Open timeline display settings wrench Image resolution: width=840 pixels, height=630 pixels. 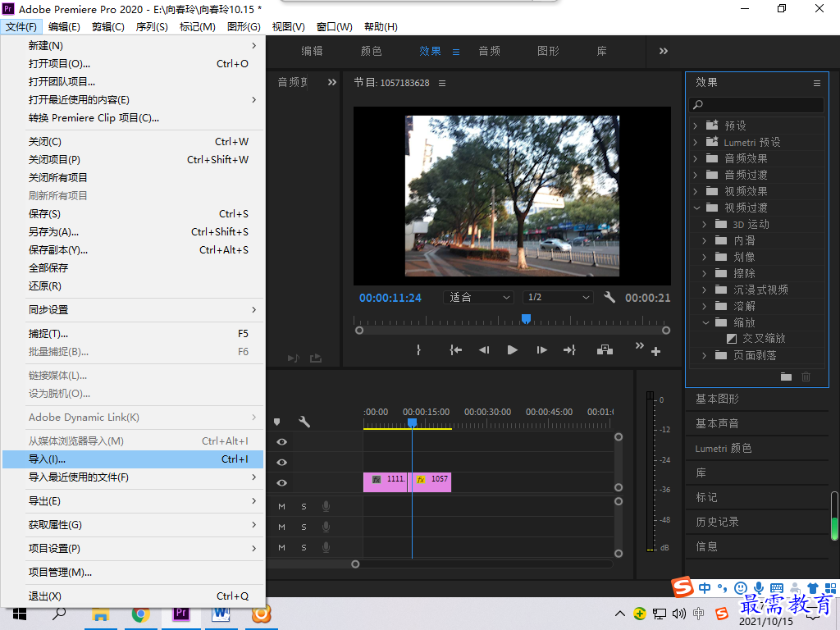point(304,422)
